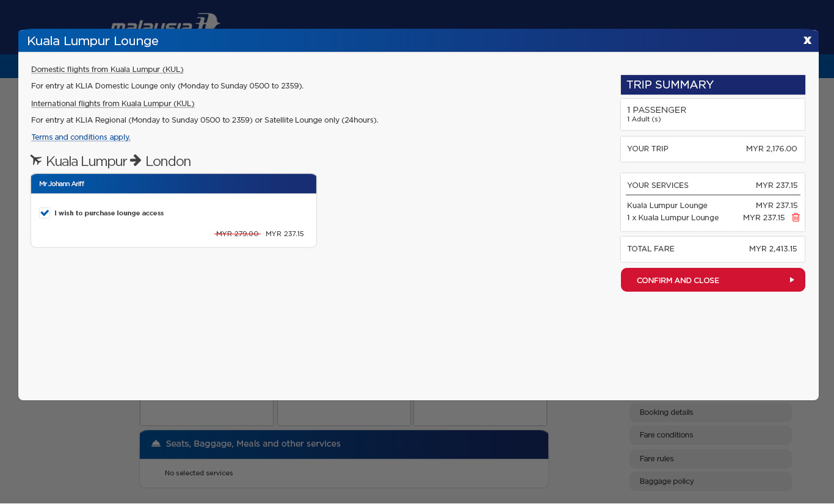
Task: Click '1 x Kuala Lumpur Lounge' line item
Action: [673, 218]
